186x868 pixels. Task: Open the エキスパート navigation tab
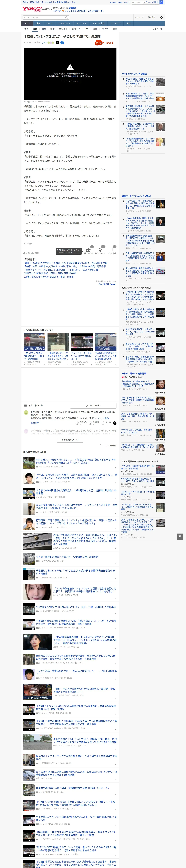pos(64,24)
